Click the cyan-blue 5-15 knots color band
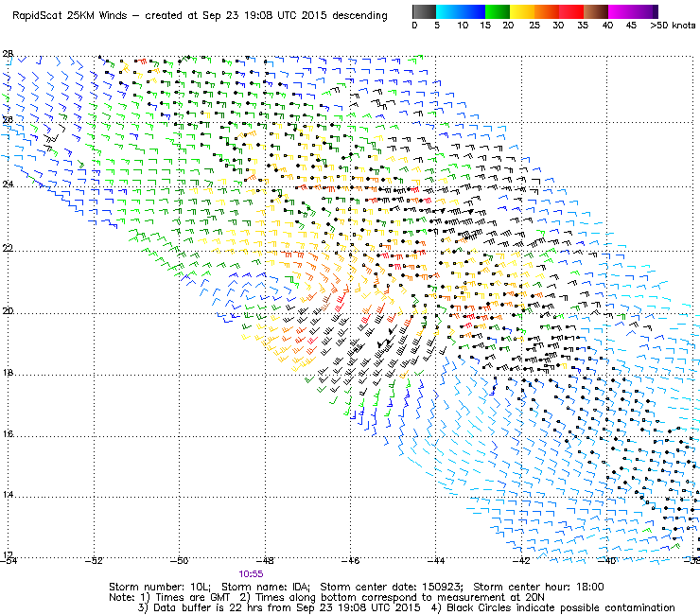The width and height of the screenshot is (700, 615). tap(461, 11)
